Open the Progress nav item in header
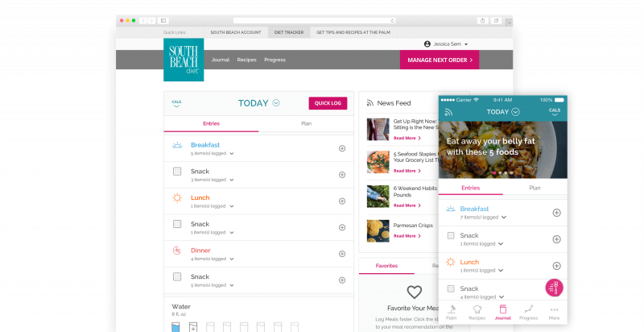This screenshot has height=332, width=644. click(275, 60)
